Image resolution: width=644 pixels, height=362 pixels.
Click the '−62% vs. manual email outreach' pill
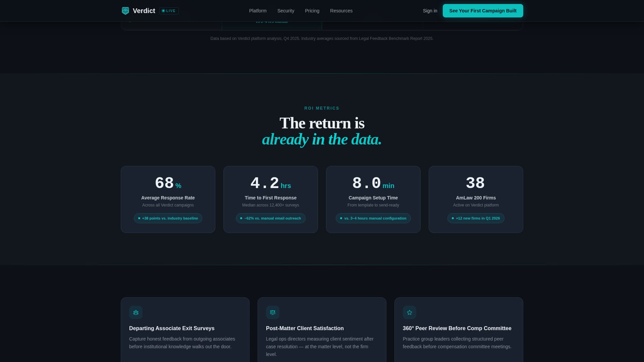coord(271,218)
